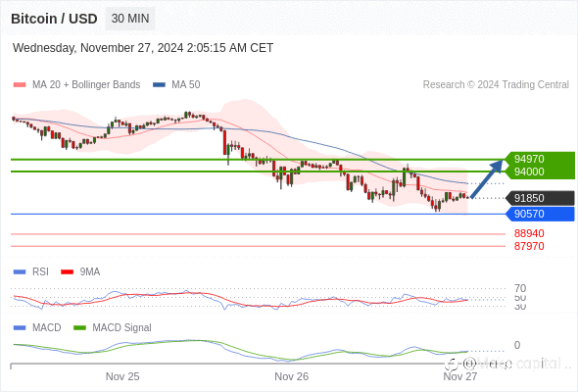Click the Nov 25 date axis label
578x392 pixels.
pyautogui.click(x=122, y=376)
